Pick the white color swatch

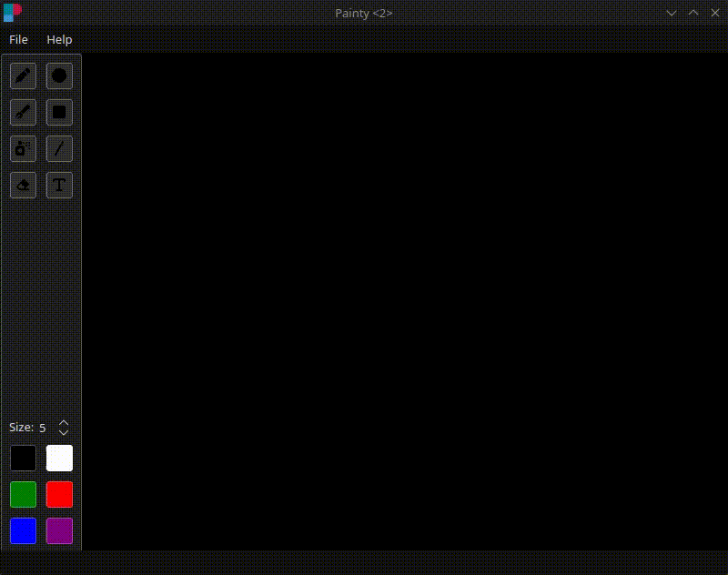coord(59,458)
